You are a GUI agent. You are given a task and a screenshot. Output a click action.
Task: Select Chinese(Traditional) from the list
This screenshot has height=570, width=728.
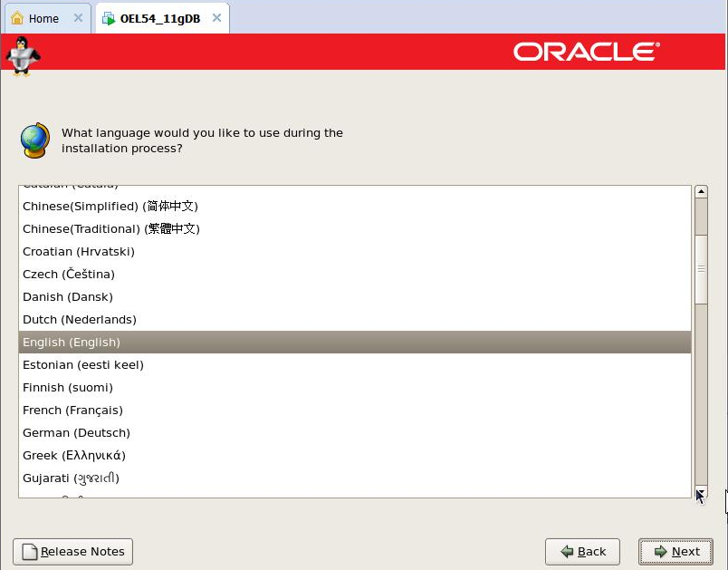pos(355,229)
